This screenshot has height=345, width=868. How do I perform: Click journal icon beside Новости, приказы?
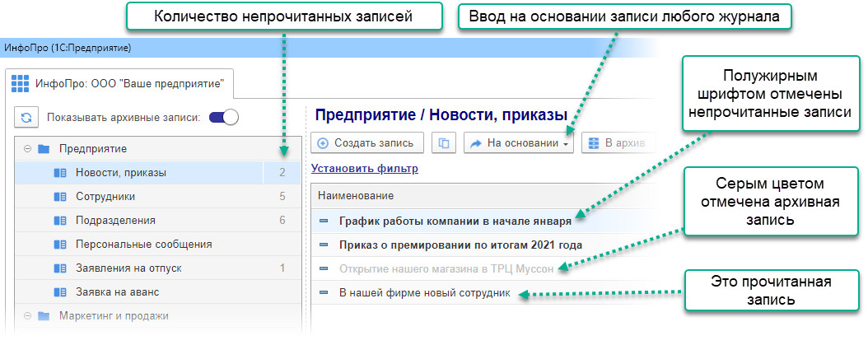click(60, 173)
